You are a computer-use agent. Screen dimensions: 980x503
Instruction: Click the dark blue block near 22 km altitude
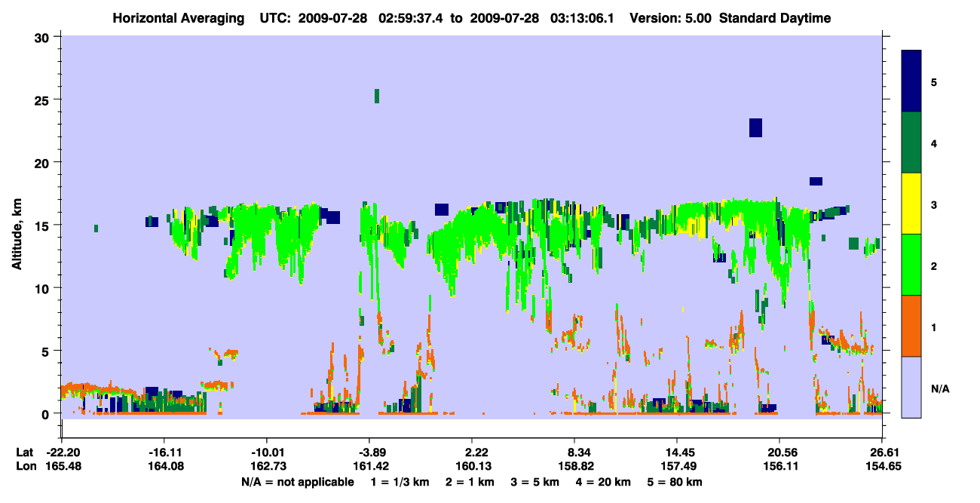(755, 127)
